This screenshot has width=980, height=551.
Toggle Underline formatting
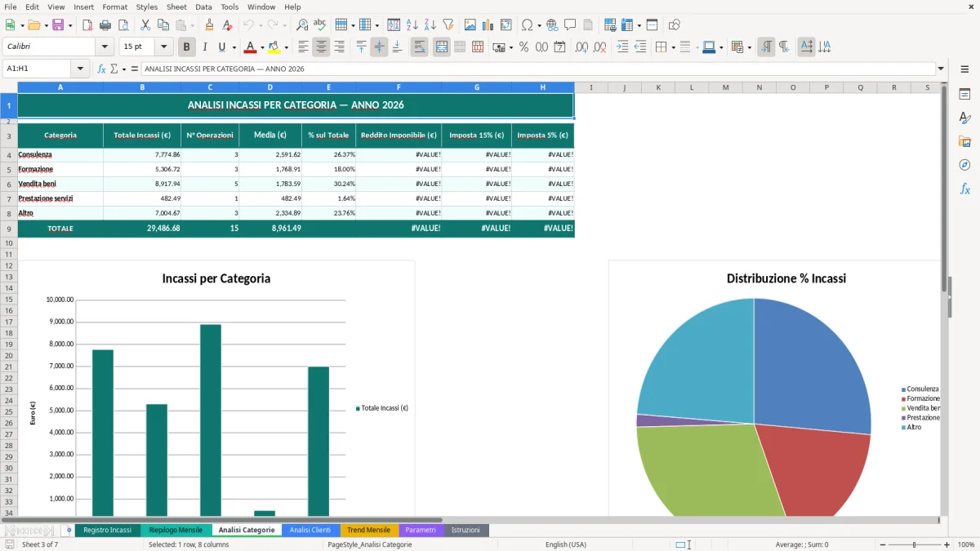click(x=222, y=47)
